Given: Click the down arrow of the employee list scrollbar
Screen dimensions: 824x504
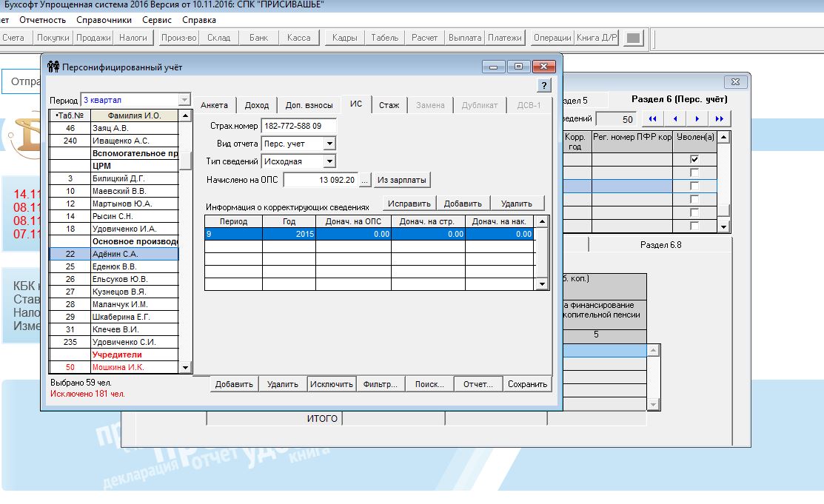Looking at the screenshot, I should click(185, 366).
